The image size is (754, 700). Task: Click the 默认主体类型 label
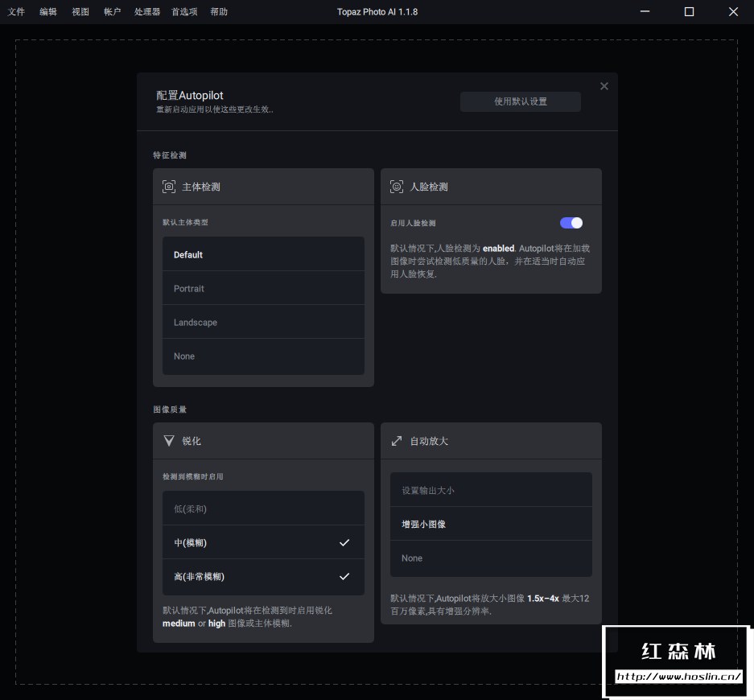click(x=185, y=222)
